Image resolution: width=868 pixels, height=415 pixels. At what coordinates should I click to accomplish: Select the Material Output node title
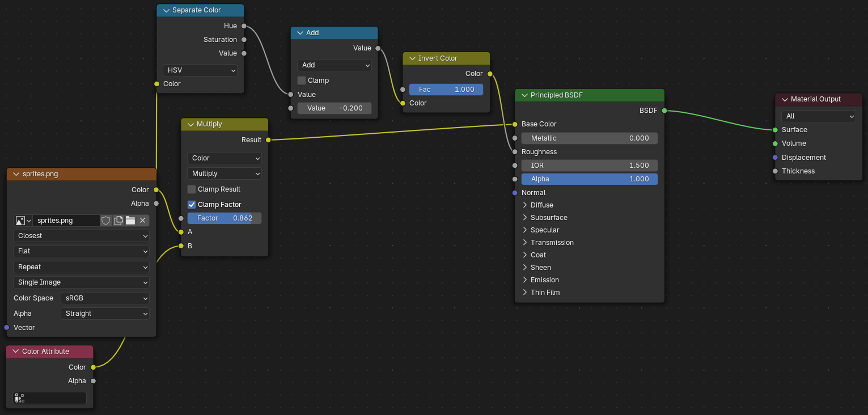(x=816, y=99)
